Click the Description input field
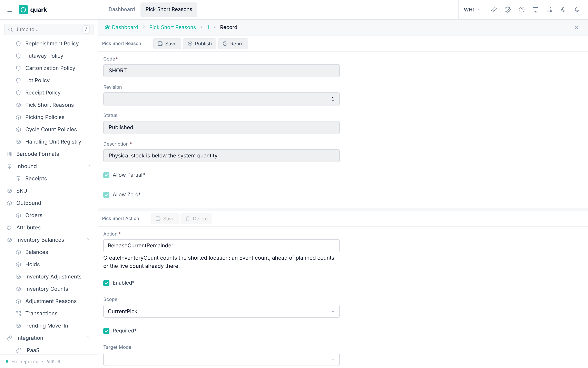 [221, 156]
